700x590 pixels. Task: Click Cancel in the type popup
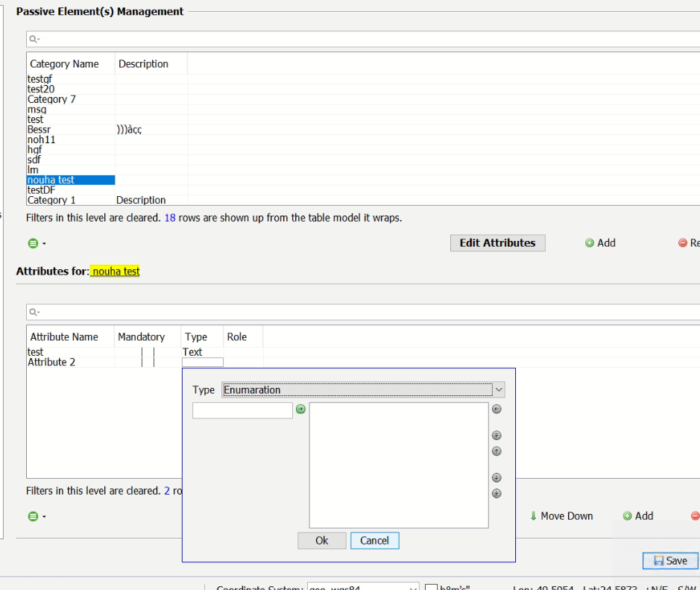coord(374,541)
